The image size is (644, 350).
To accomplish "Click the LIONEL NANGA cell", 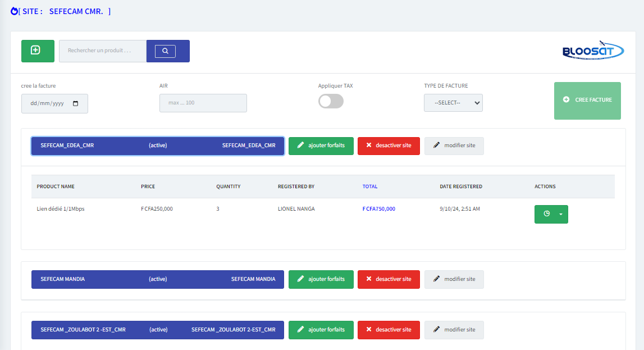I will click(x=296, y=208).
